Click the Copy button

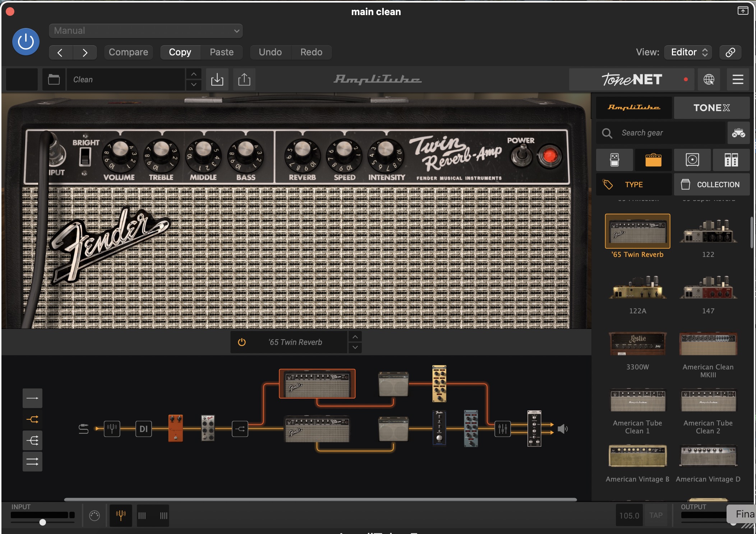[180, 52]
